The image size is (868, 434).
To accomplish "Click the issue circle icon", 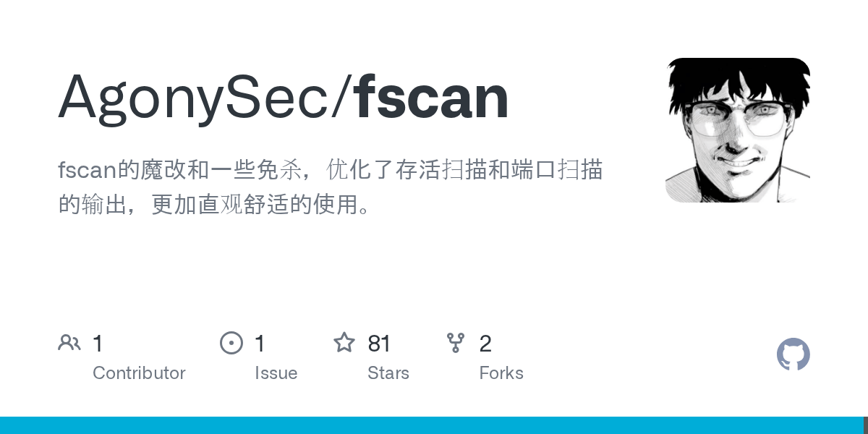I will [231, 343].
